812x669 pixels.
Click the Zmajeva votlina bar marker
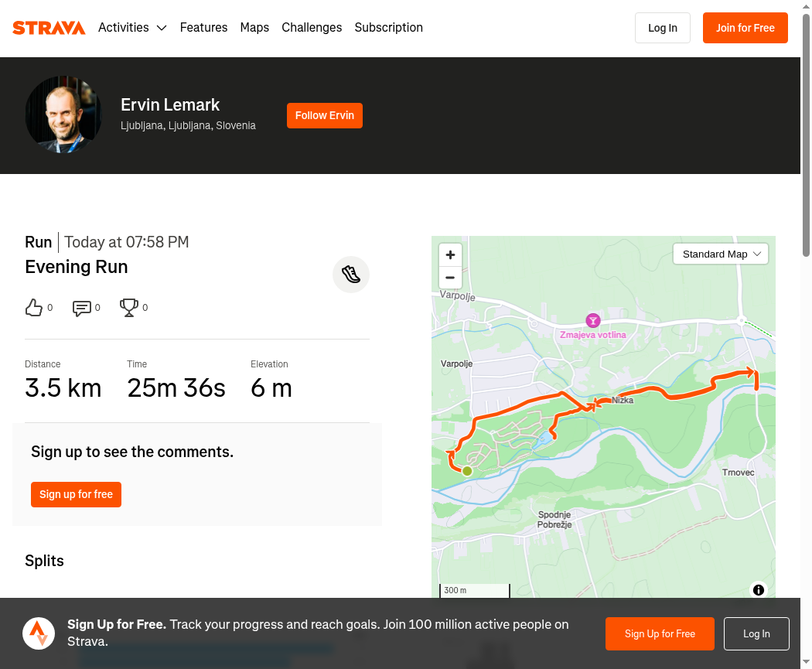[x=593, y=320]
